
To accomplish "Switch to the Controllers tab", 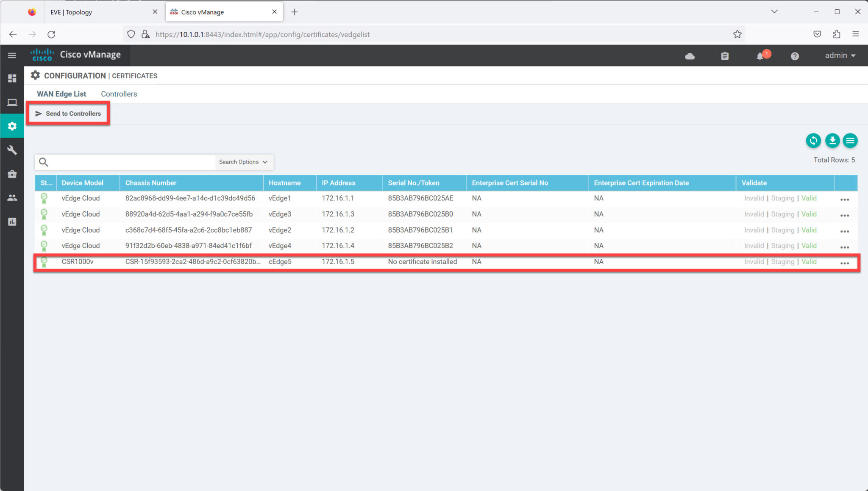I will click(x=119, y=94).
